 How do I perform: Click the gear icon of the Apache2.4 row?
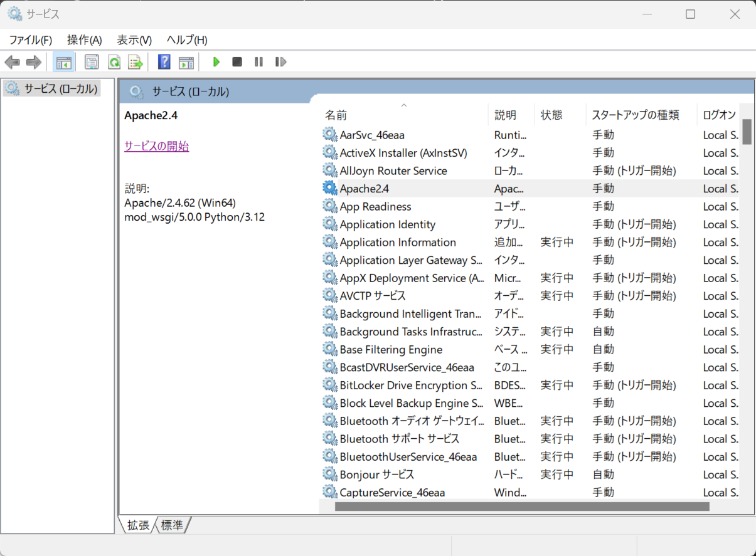tap(329, 188)
